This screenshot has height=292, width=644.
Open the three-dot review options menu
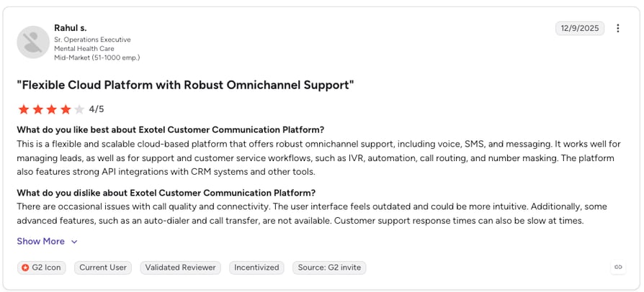click(618, 28)
